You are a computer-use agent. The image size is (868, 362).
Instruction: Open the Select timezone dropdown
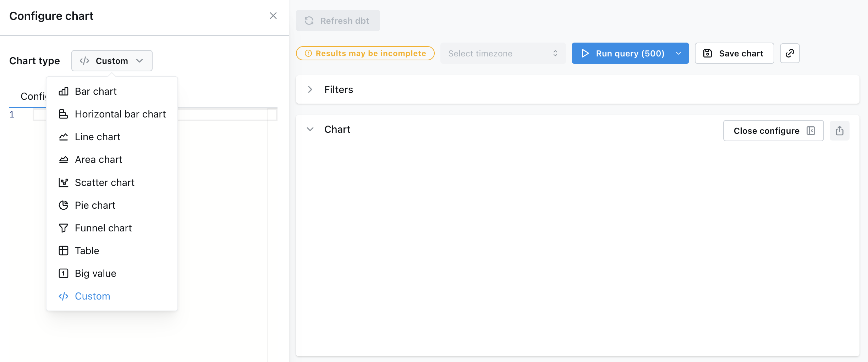[503, 53]
